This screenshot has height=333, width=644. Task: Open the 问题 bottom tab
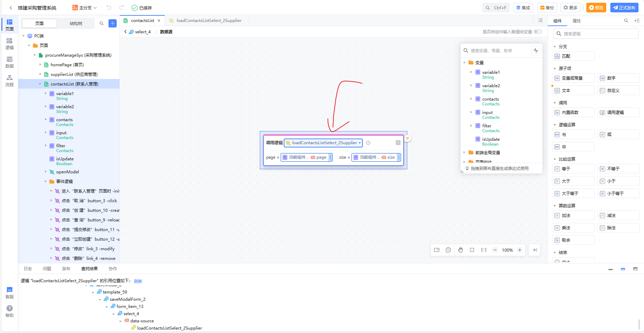[x=47, y=268]
